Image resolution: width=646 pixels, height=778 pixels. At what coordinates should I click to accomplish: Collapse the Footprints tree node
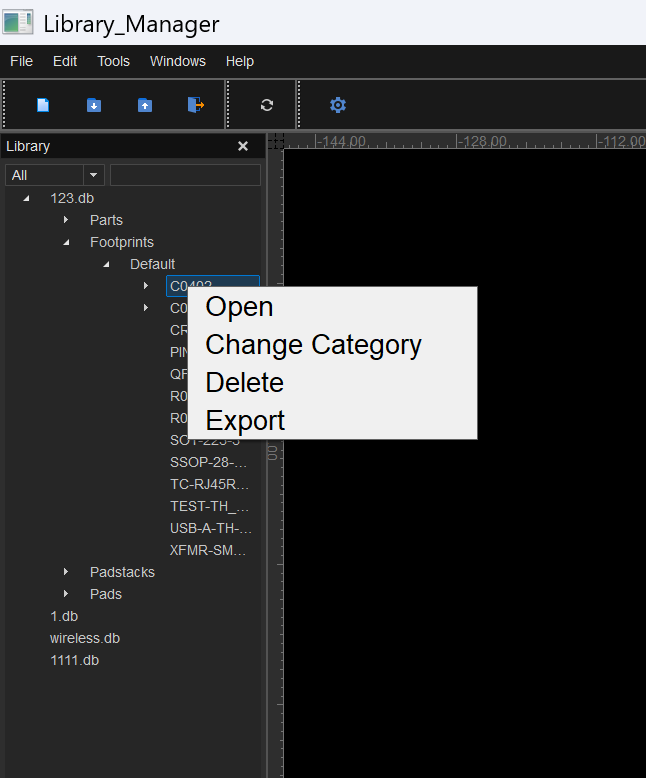(66, 242)
